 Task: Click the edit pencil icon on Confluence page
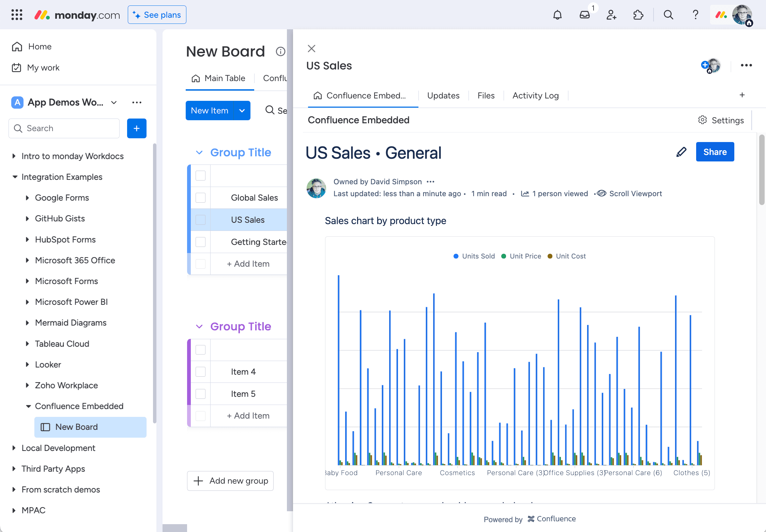[x=681, y=152]
